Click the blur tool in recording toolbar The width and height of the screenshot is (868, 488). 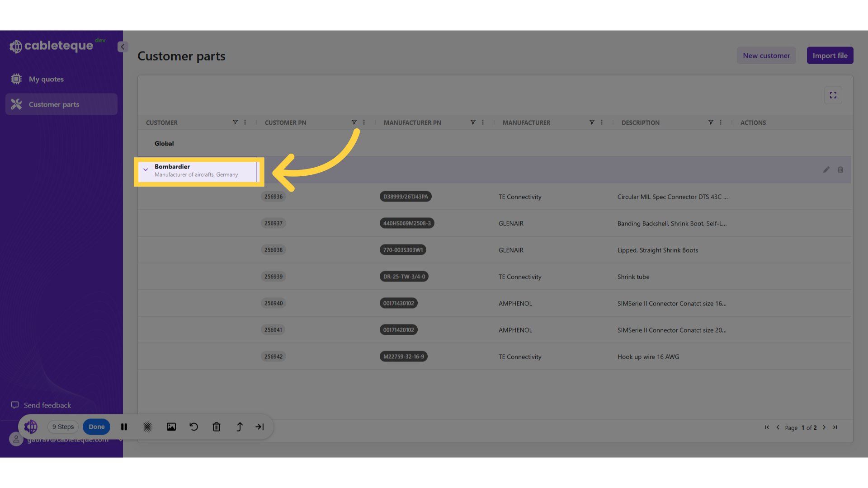[147, 427]
